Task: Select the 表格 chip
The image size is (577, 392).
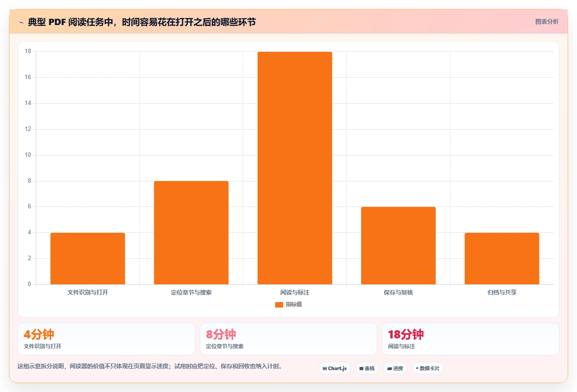Action: pos(367,368)
